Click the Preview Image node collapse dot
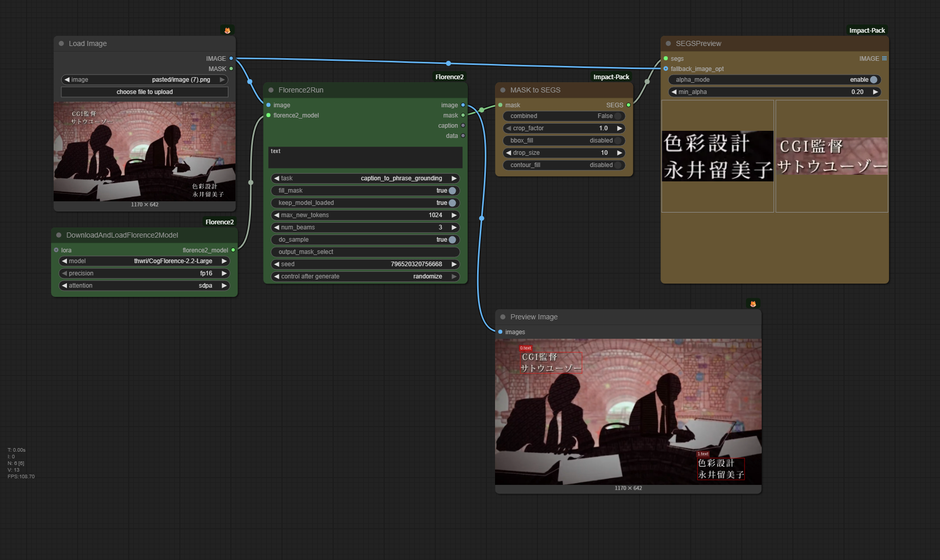 click(x=503, y=317)
